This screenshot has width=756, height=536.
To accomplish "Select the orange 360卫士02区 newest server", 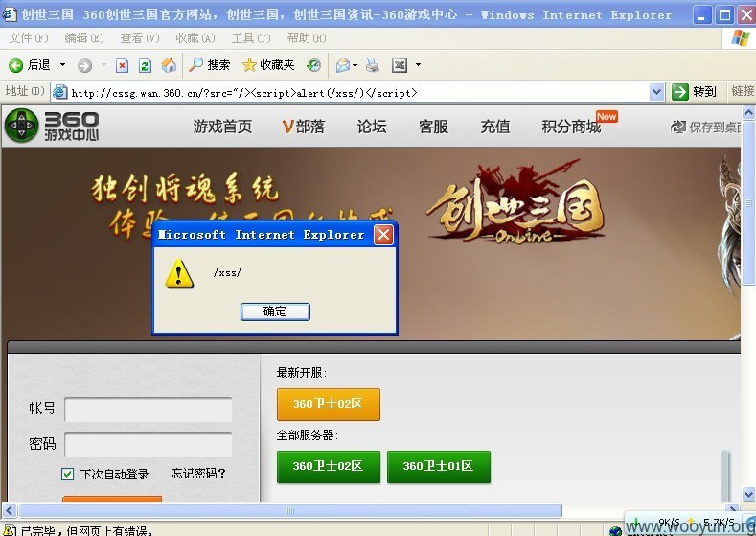I will point(329,405).
